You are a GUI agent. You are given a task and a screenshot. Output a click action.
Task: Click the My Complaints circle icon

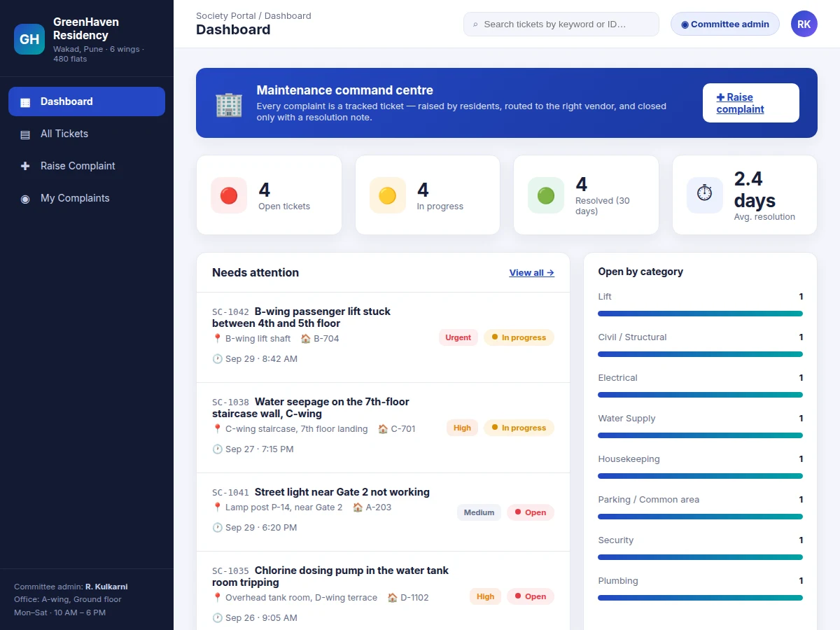click(25, 199)
